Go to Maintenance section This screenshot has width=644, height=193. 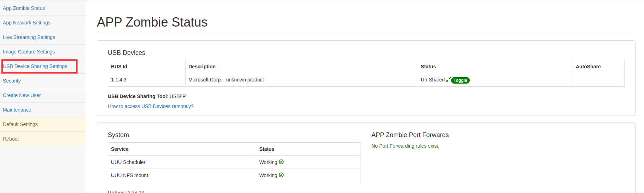[17, 110]
